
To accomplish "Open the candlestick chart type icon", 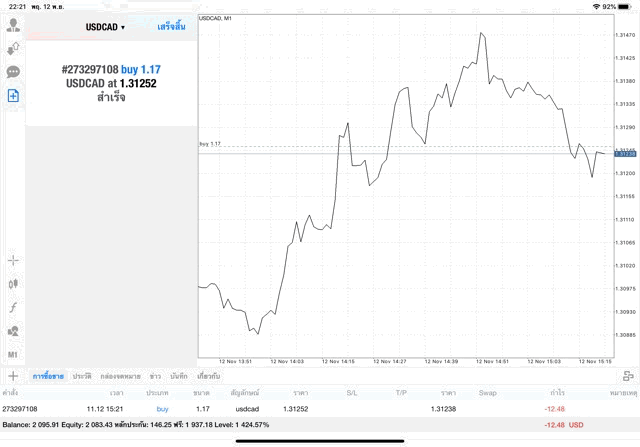I will [x=13, y=284].
